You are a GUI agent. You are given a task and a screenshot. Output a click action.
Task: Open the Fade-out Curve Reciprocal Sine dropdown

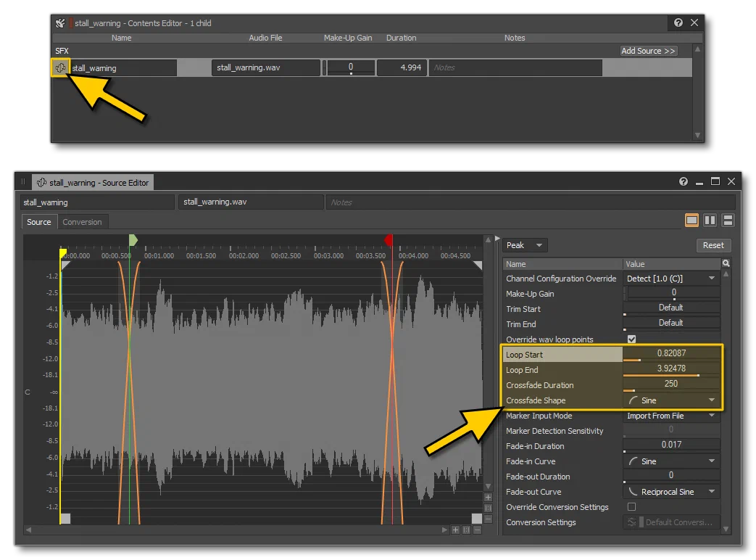pyautogui.click(x=671, y=492)
